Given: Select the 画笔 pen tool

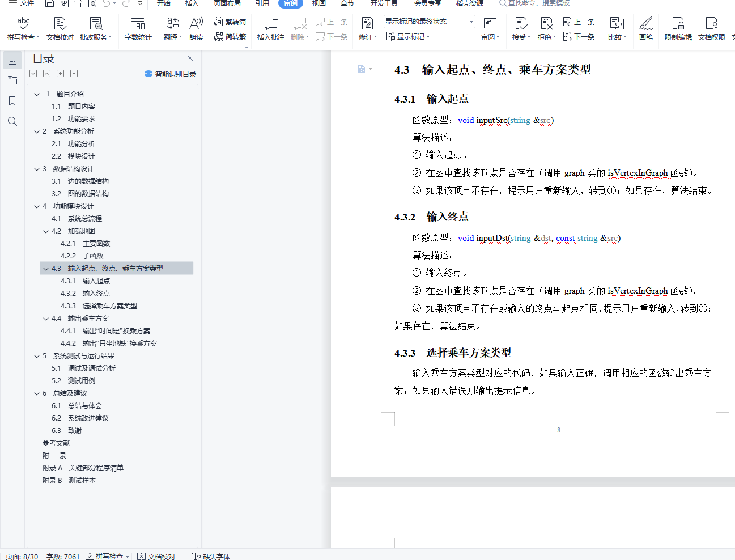Looking at the screenshot, I should 646,29.
